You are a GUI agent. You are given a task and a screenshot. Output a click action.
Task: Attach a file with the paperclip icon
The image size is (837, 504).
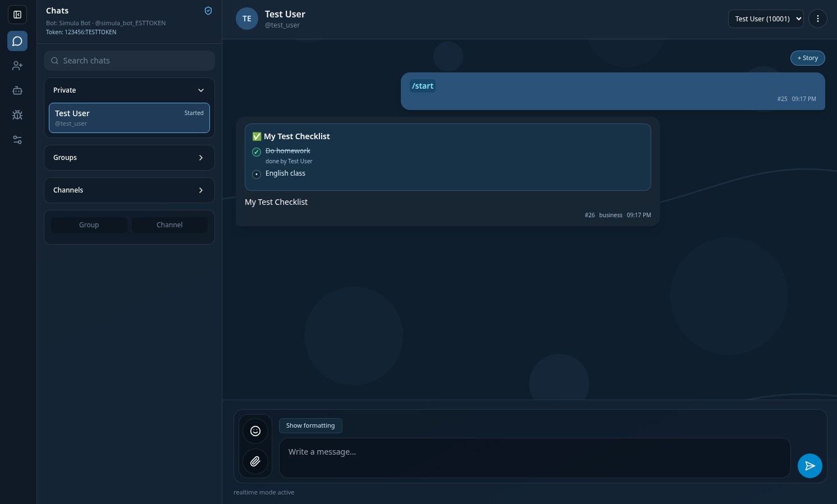point(255,461)
